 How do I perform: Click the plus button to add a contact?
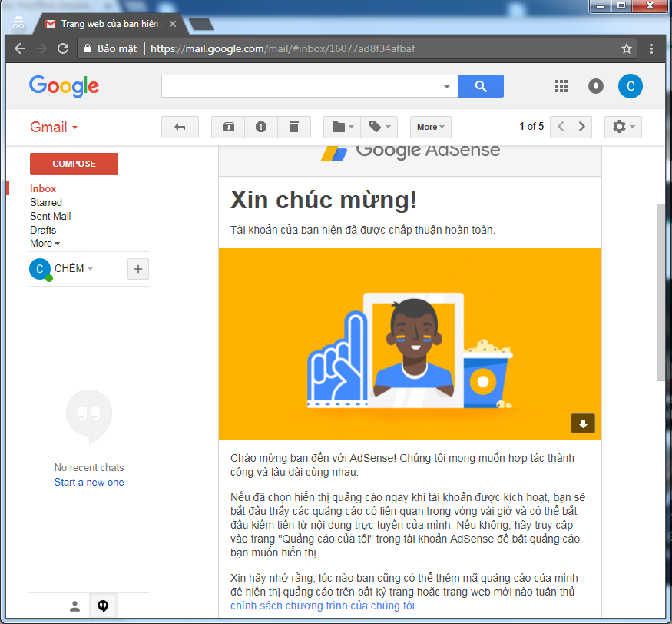(138, 269)
